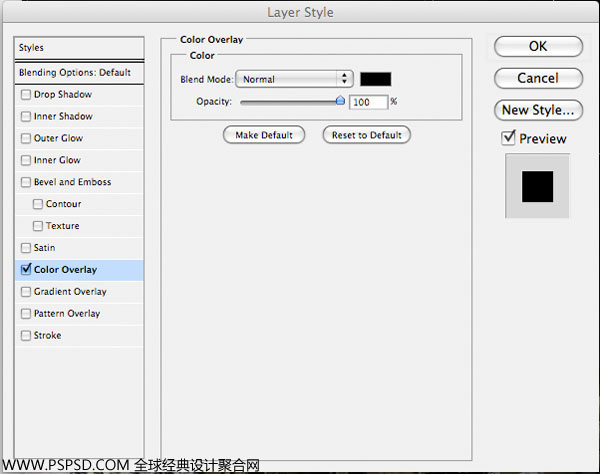600x474 pixels.
Task: Enable the Inner Shadow checkbox
Action: [26, 116]
